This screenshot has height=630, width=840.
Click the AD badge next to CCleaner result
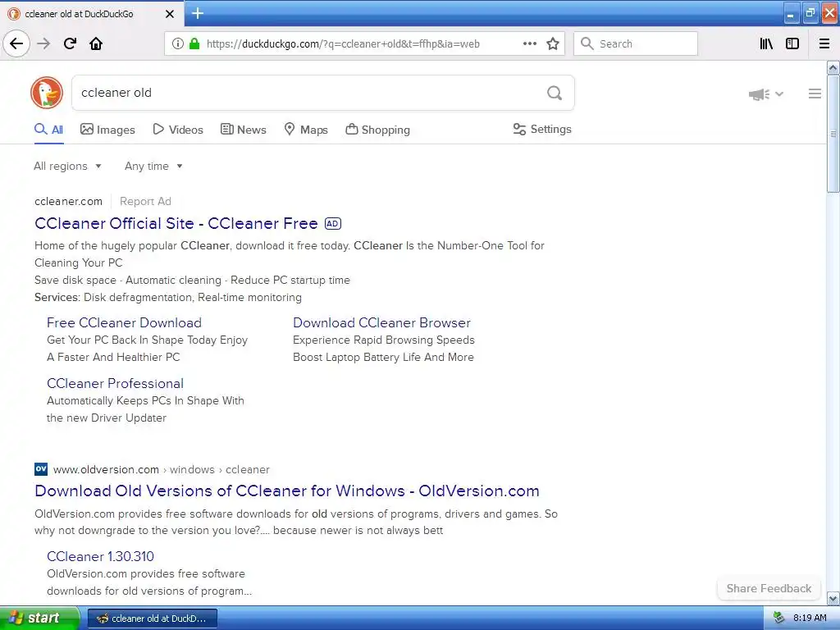click(x=333, y=223)
